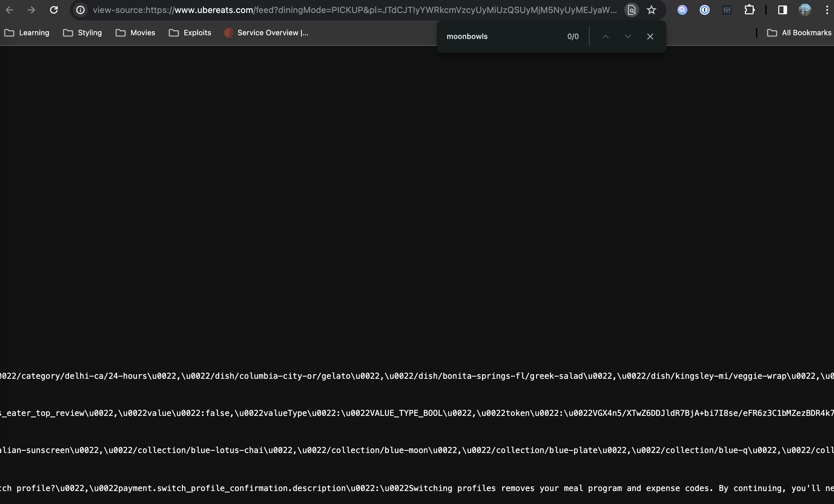
Task: Open the Exploits bookmarks folder
Action: (190, 33)
